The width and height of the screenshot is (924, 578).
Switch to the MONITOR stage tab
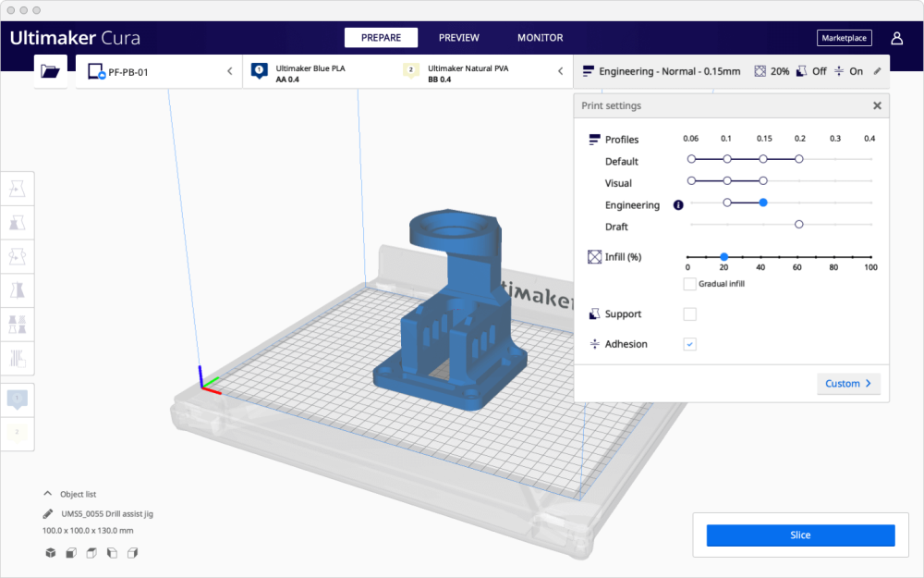coord(541,38)
